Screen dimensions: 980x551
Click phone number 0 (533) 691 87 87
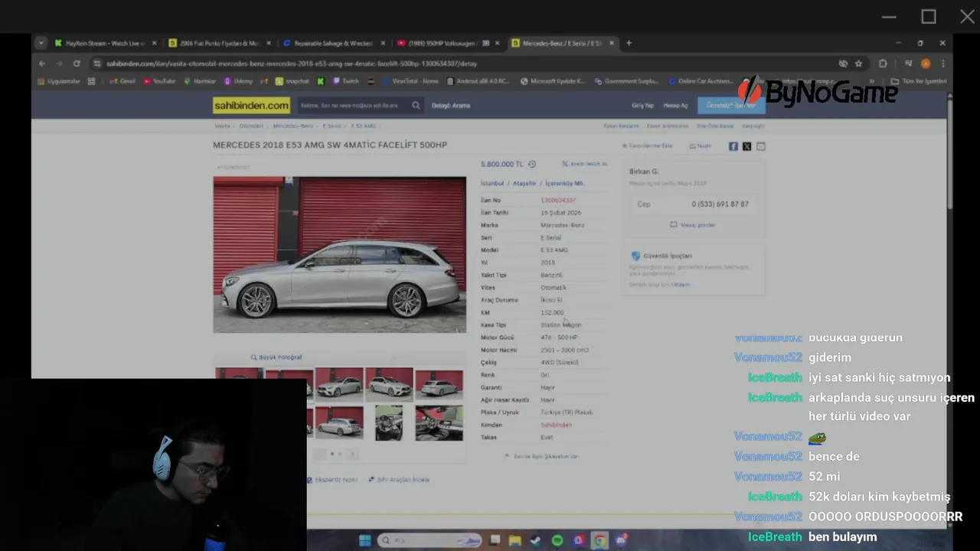720,204
